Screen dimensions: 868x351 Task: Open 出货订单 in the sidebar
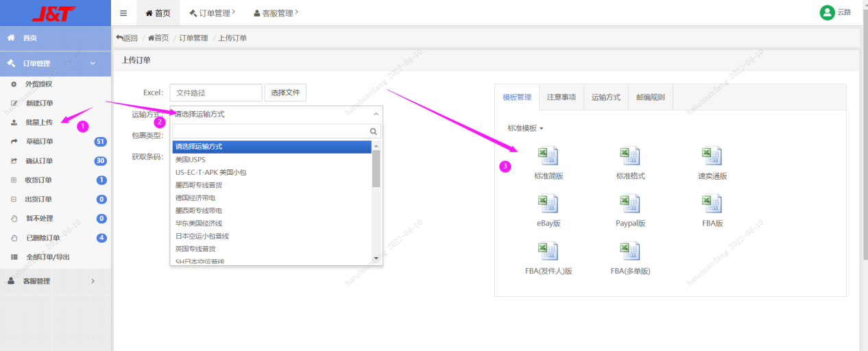point(39,199)
